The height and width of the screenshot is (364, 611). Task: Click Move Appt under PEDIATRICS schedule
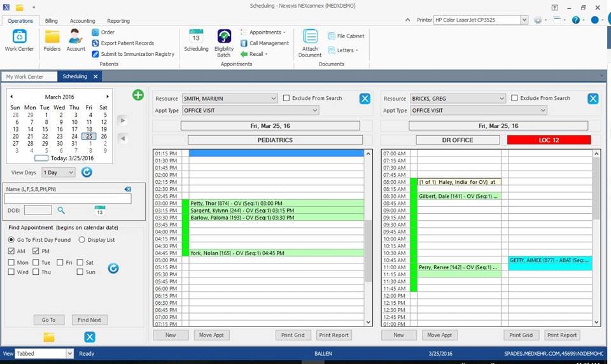[x=211, y=335]
